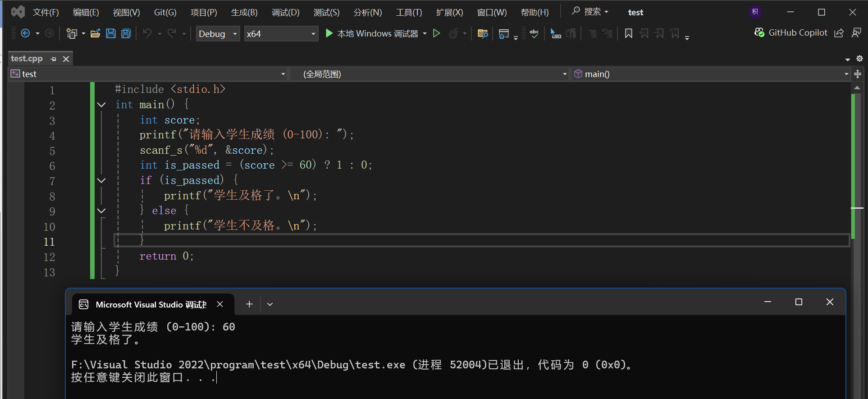868x399 pixels.
Task: Open the test project scope dropdown
Action: [x=148, y=74]
